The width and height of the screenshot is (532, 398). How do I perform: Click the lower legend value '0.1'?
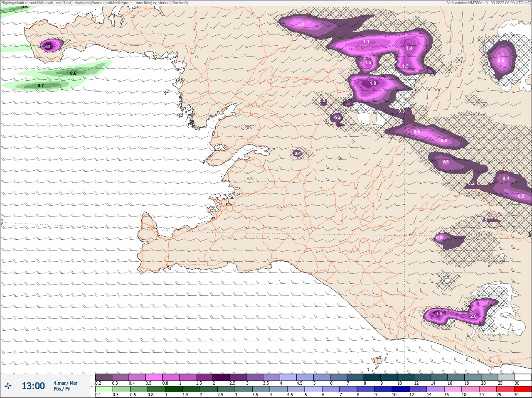[x=98, y=395]
